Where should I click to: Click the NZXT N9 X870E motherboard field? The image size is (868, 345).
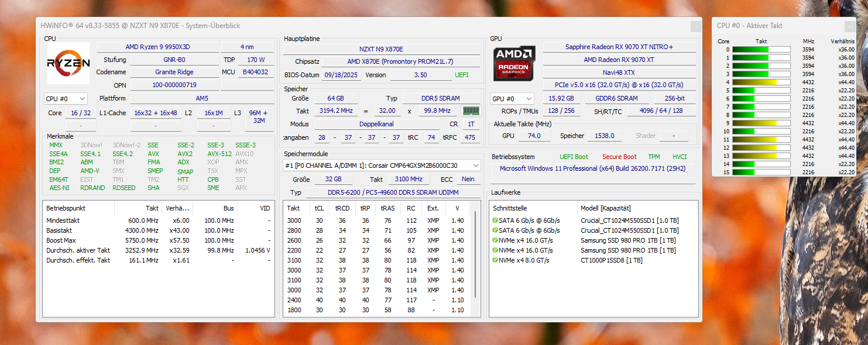coord(382,49)
